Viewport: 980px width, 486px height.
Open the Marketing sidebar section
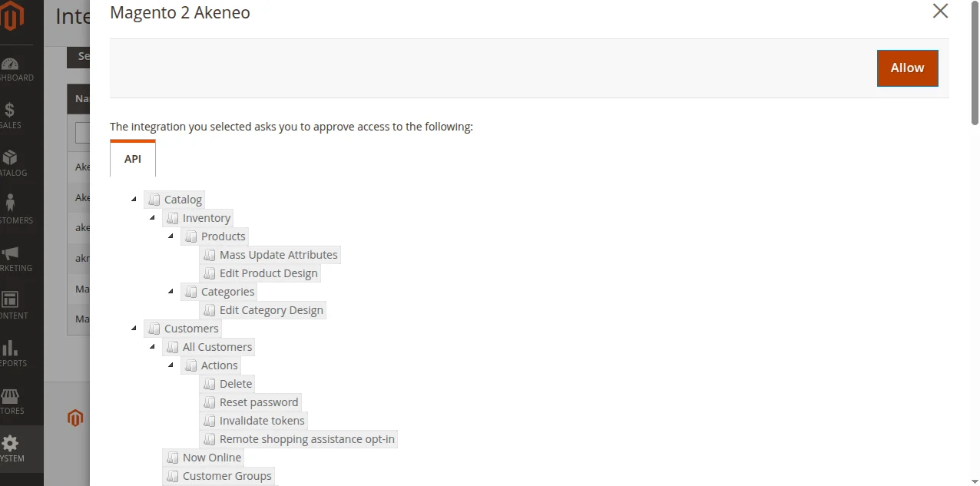(x=14, y=257)
